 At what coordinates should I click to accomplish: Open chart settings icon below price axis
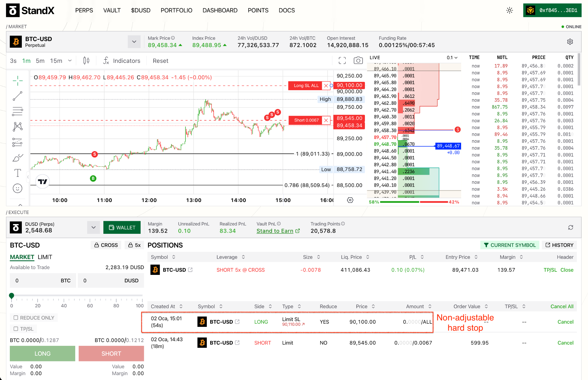point(350,200)
